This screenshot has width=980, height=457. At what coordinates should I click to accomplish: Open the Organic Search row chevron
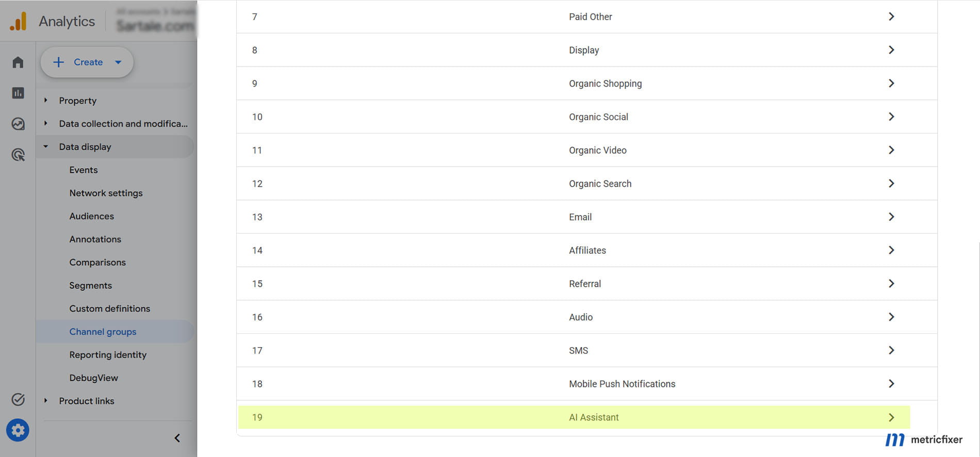(x=891, y=184)
